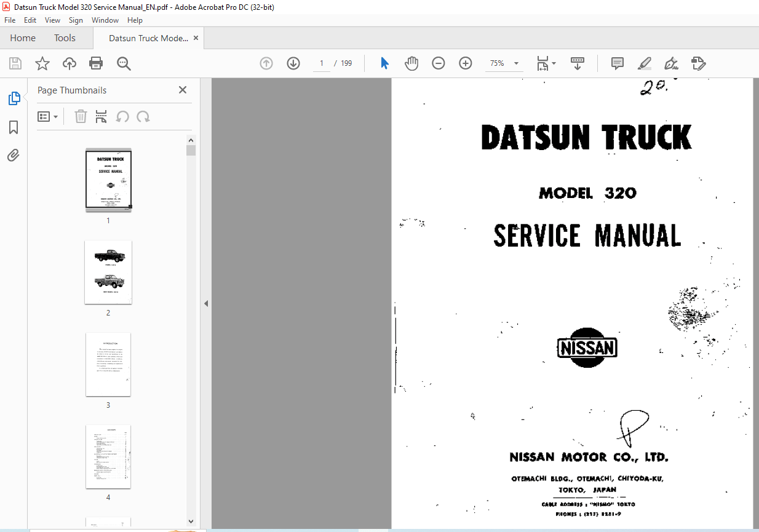Delete selected page with trash icon
Image resolution: width=759 pixels, height=532 pixels.
click(81, 116)
